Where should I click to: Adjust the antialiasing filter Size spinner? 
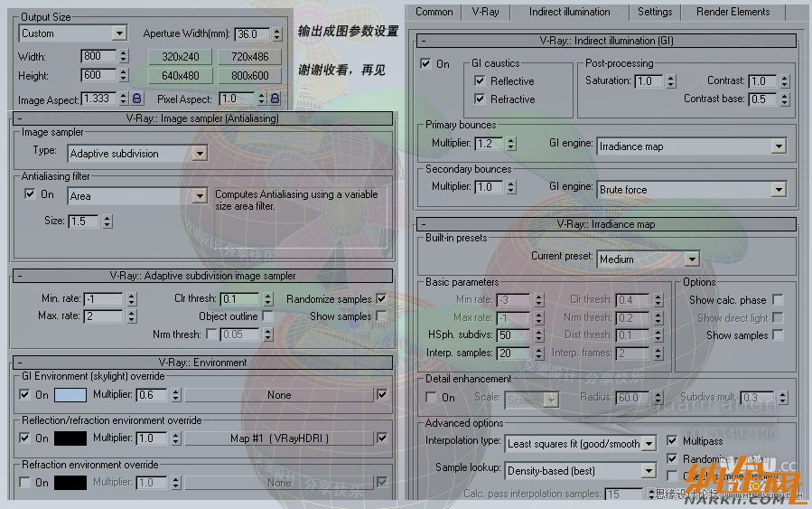tap(107, 222)
